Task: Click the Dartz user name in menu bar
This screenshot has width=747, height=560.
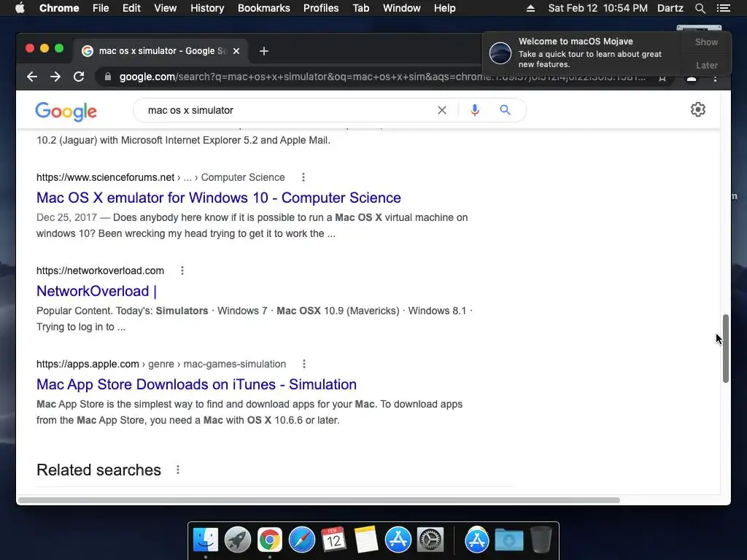Action: click(670, 8)
